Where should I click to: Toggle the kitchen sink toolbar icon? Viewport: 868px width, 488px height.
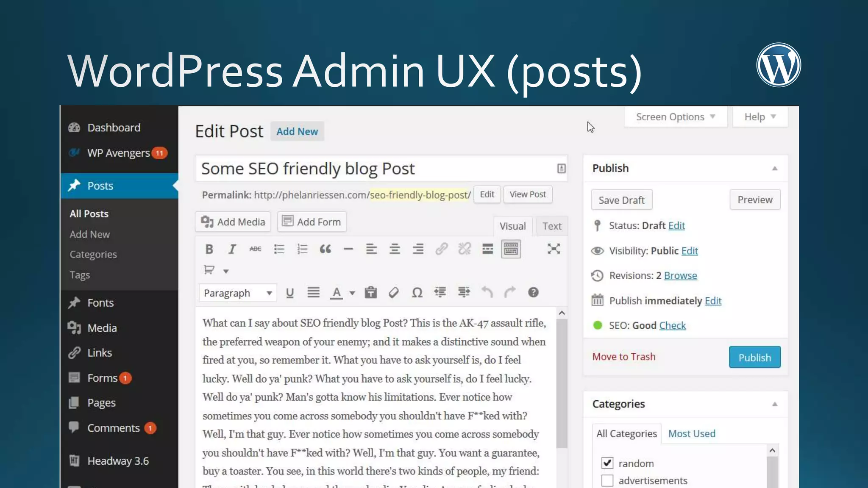pos(511,249)
